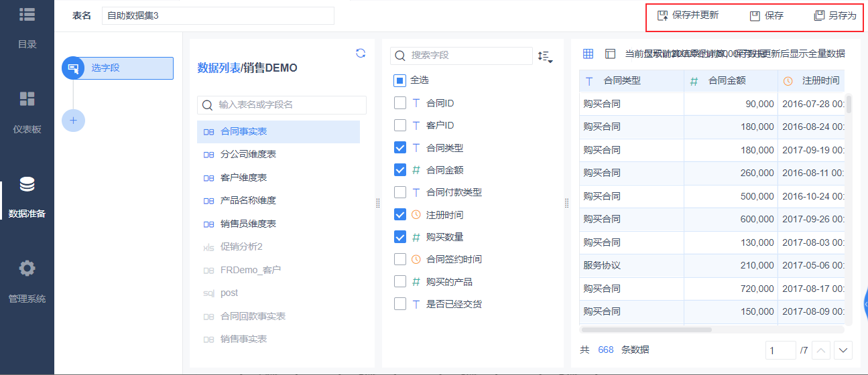Viewport: 868px width, 375px height.
Task: Click the refresh icon in data list panel
Action: pyautogui.click(x=361, y=54)
